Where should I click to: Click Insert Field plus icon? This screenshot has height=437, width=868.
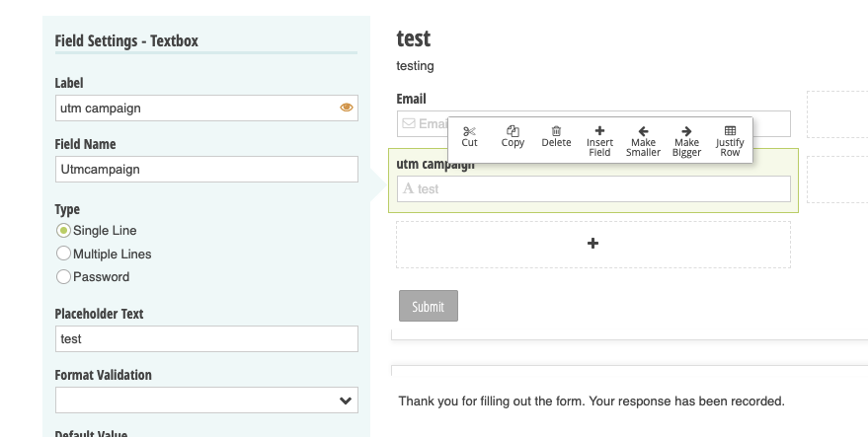pos(599,131)
